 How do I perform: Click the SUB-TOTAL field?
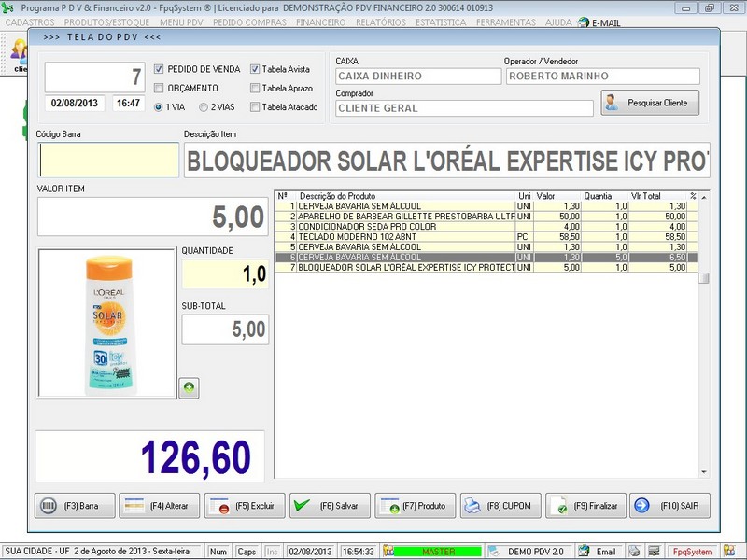point(225,329)
